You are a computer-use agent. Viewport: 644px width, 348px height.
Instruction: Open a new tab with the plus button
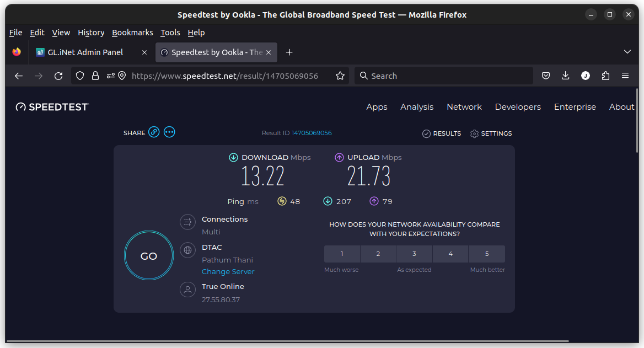289,52
